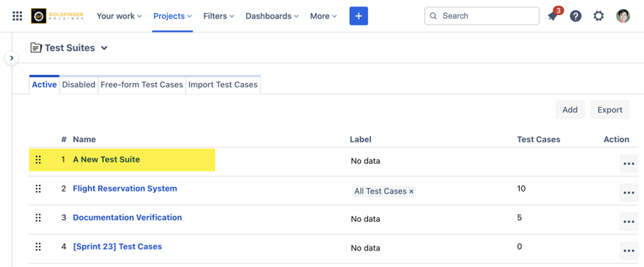Switch to the Import Test Cases tab
The height and width of the screenshot is (267, 644).
pyautogui.click(x=223, y=84)
